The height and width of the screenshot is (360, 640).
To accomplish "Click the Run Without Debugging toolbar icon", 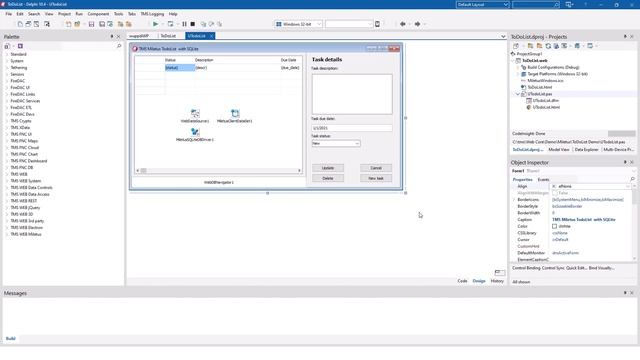I will 170,24.
